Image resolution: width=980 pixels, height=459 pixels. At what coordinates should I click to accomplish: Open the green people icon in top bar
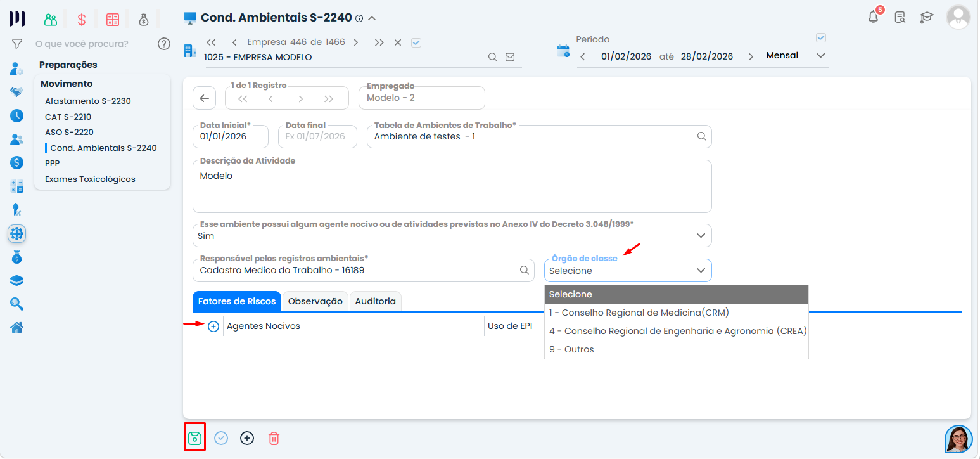(51, 19)
